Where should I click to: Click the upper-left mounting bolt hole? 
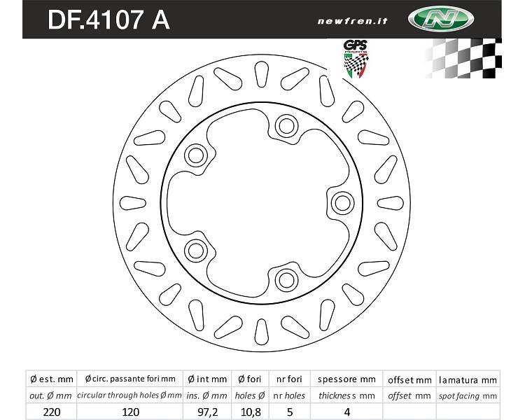pyautogui.click(x=196, y=155)
